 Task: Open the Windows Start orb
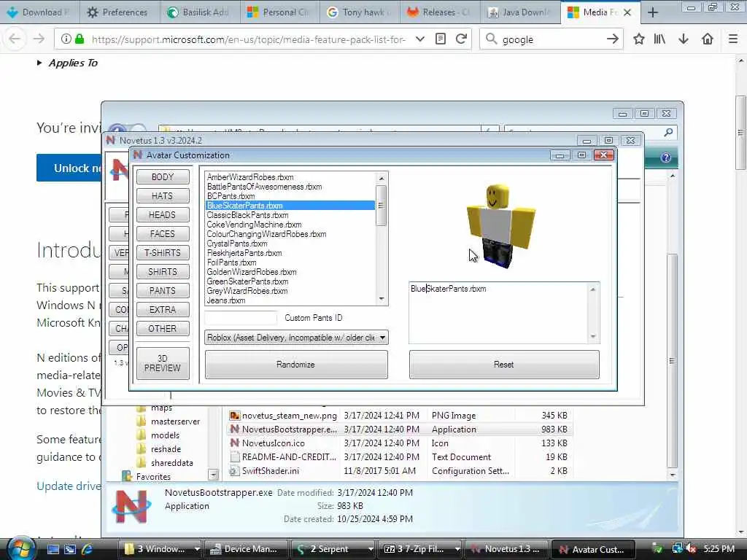(20, 548)
